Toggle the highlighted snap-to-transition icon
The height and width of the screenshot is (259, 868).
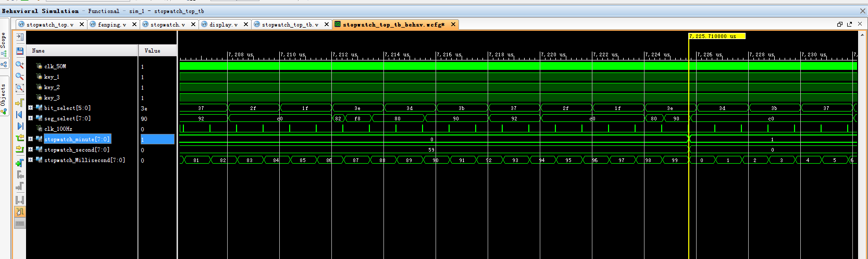[x=20, y=212]
